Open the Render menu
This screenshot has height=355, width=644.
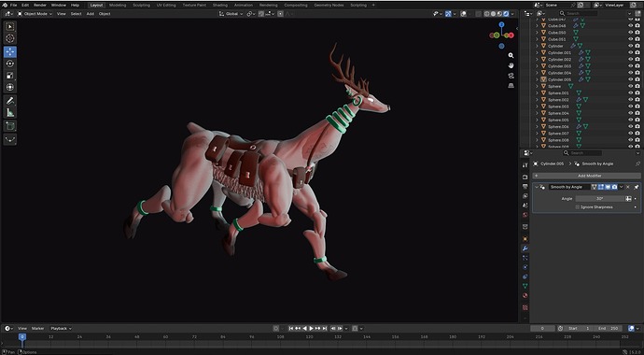[40, 5]
